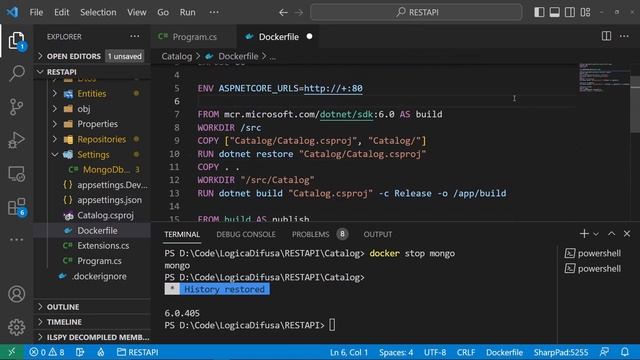Expand the Entities folder

[92, 93]
